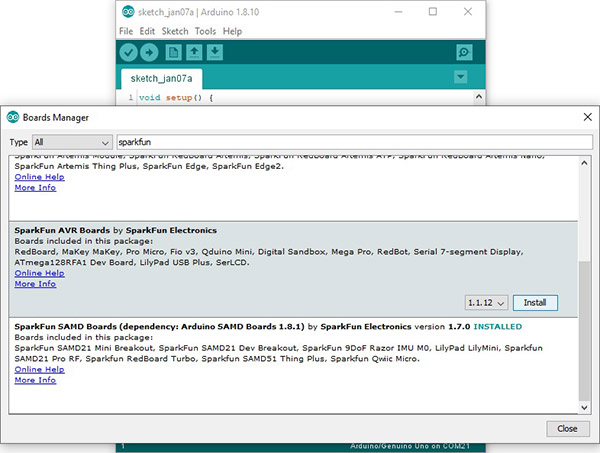Image resolution: width=600 pixels, height=453 pixels.
Task: Open the Sketch menu
Action: 174,31
